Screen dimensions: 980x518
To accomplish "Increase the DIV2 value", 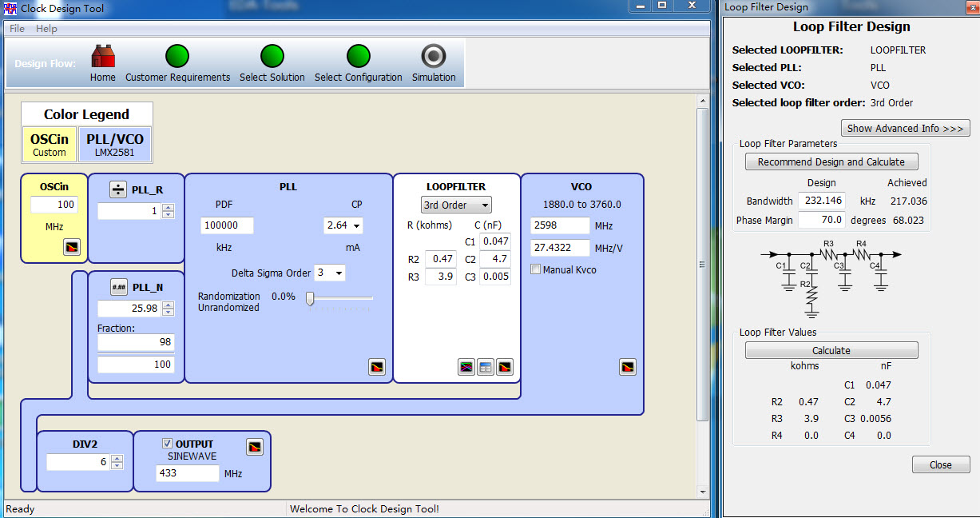I will (117, 458).
